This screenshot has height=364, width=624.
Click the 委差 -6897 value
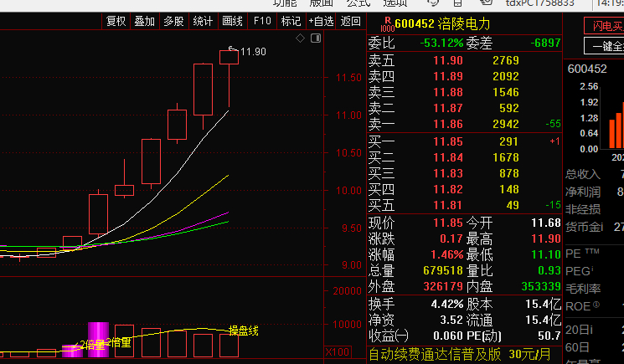[x=545, y=43]
